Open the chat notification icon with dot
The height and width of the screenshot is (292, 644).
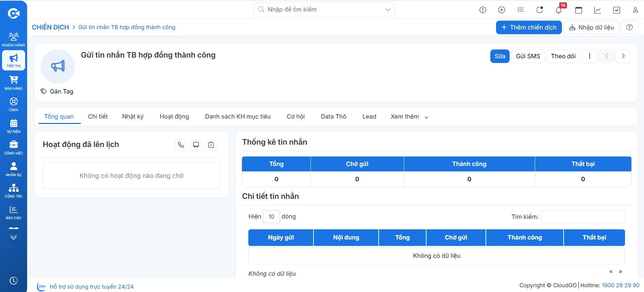tap(539, 10)
